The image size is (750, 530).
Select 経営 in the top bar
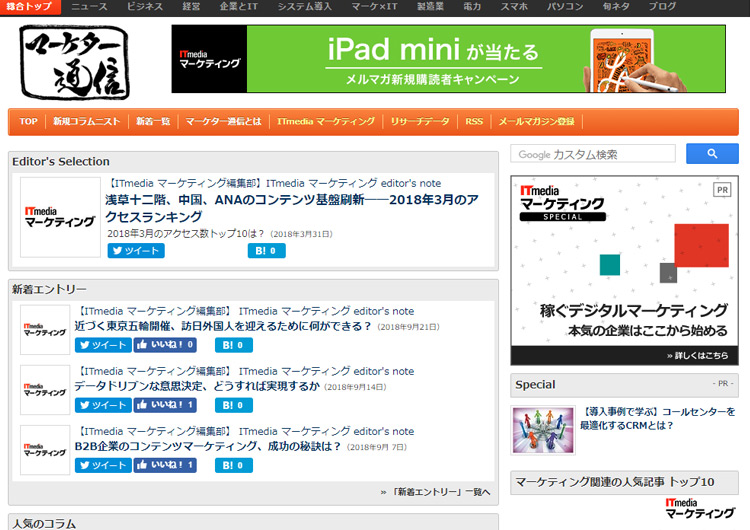[x=191, y=7]
